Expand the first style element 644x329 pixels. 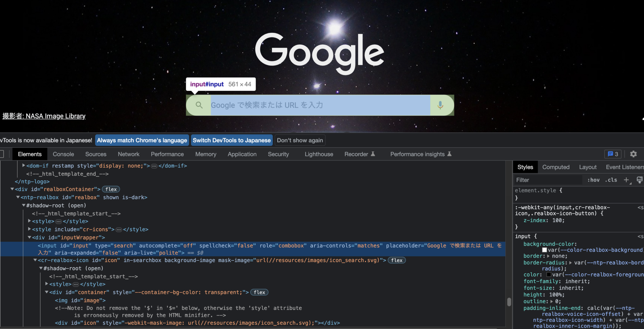pyautogui.click(x=29, y=221)
